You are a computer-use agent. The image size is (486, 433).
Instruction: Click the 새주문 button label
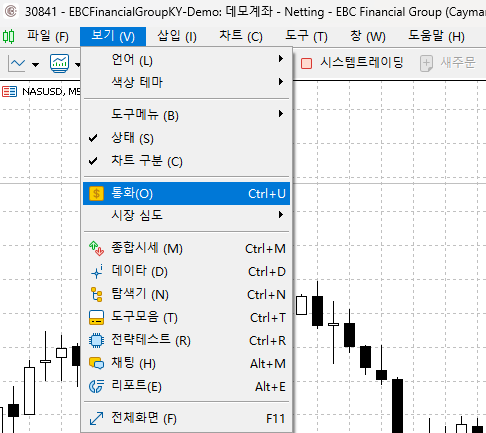458,63
